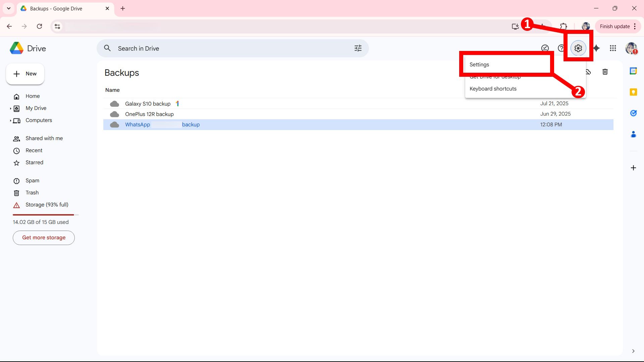Open Google Tasks in the side panel
This screenshot has width=644, height=362.
pos(634,113)
